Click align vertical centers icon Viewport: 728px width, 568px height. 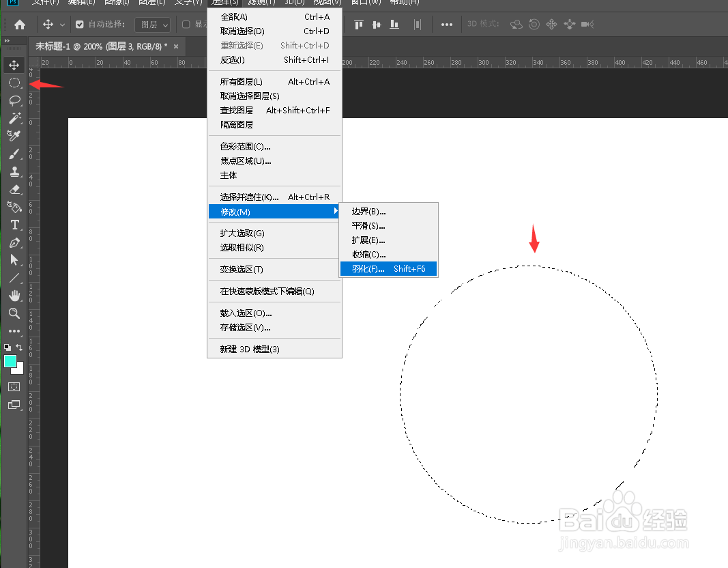(377, 24)
